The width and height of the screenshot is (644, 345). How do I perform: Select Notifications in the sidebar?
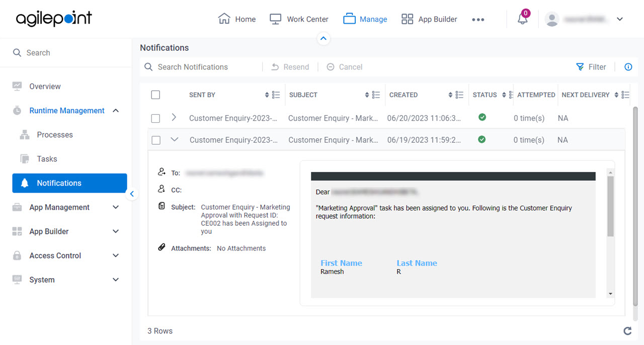point(69,183)
